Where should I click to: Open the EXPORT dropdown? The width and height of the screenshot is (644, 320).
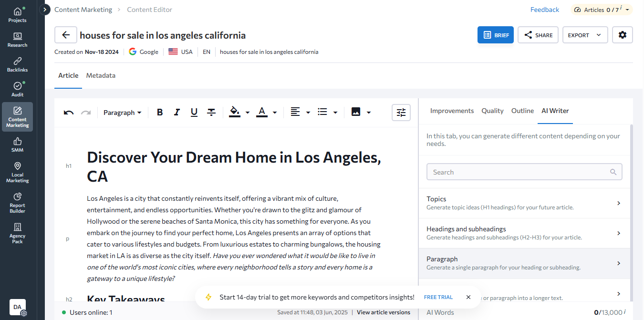[x=585, y=35]
